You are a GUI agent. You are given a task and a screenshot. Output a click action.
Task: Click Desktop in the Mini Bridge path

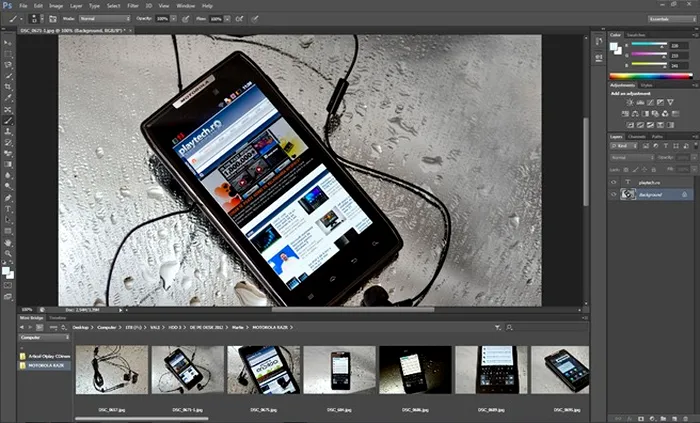pyautogui.click(x=81, y=326)
